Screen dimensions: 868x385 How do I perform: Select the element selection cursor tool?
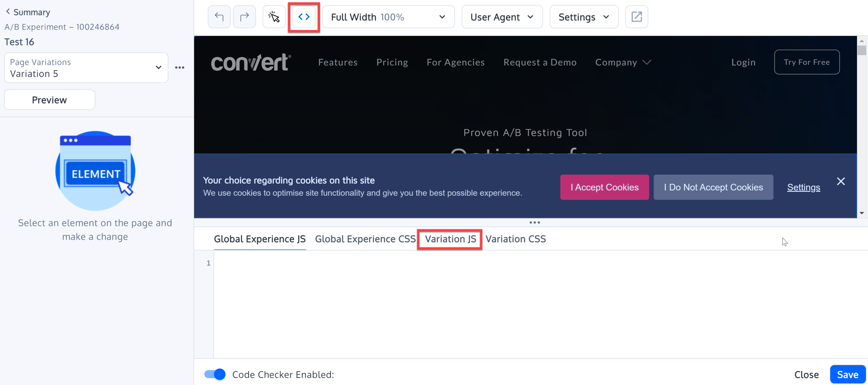pyautogui.click(x=274, y=16)
